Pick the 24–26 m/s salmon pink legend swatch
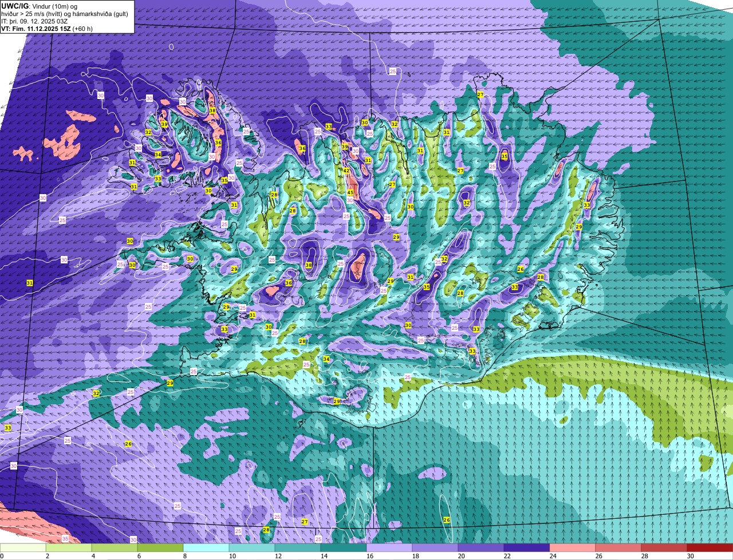This screenshot has width=733, height=560. [x=573, y=548]
